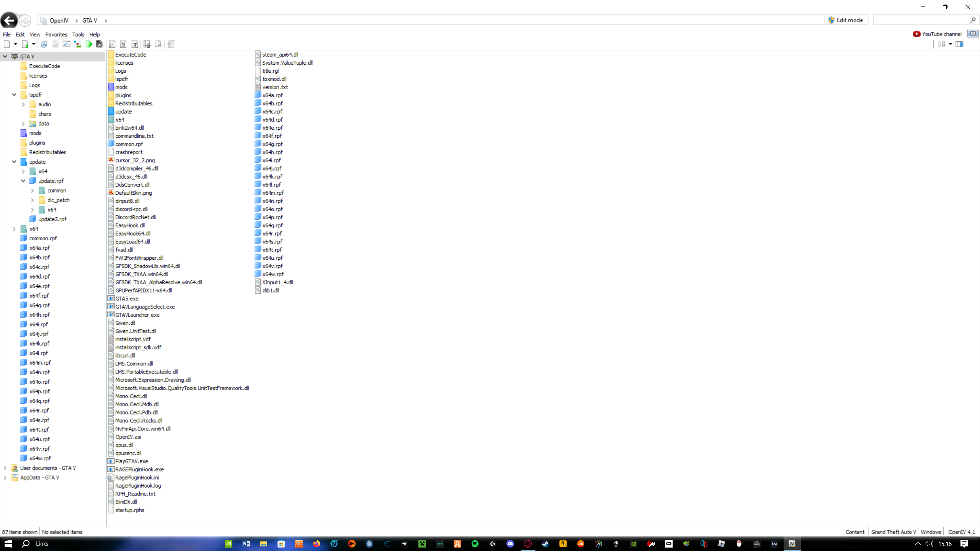The image size is (980, 551).
Task: Select the mods folder in file list
Action: coord(121,87)
